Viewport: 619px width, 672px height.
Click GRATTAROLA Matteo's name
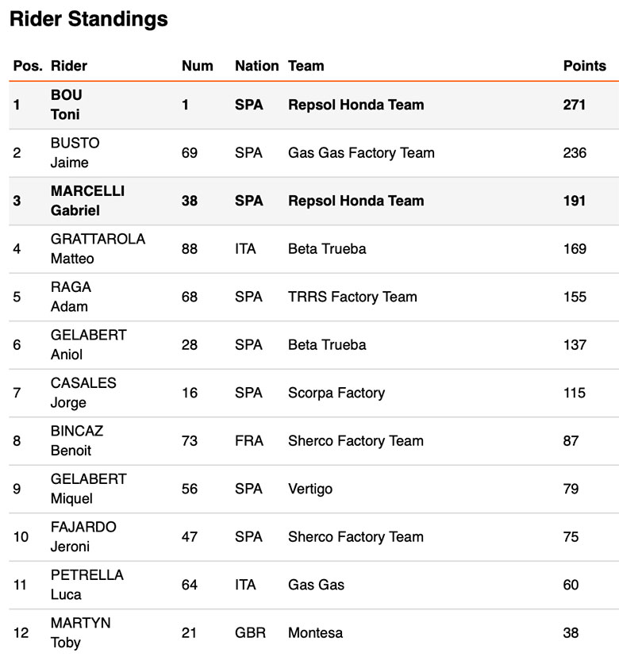coord(98,249)
